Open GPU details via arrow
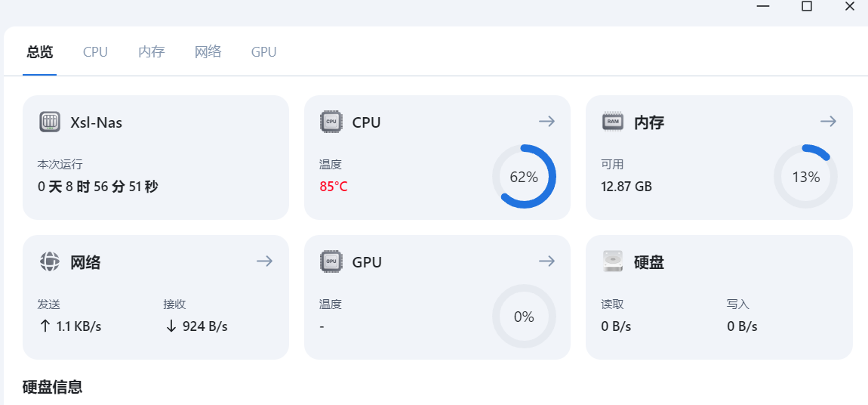Viewport: 868px width, 405px height. (x=546, y=261)
